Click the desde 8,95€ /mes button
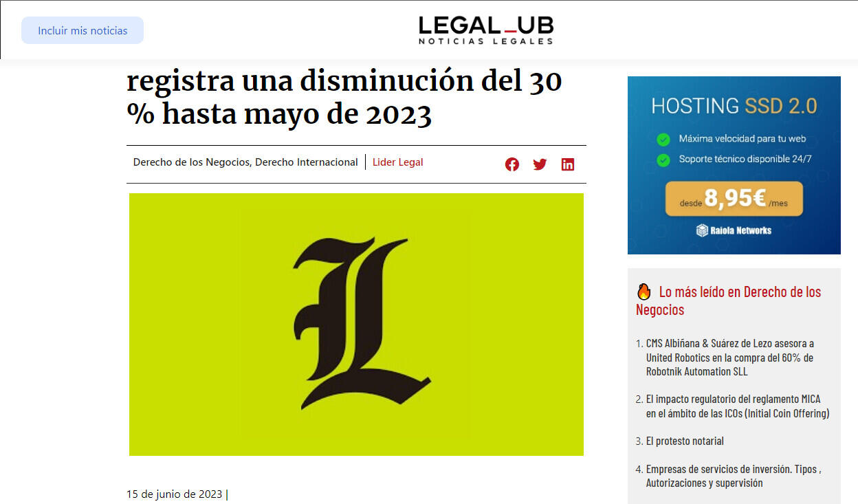 pyautogui.click(x=734, y=199)
